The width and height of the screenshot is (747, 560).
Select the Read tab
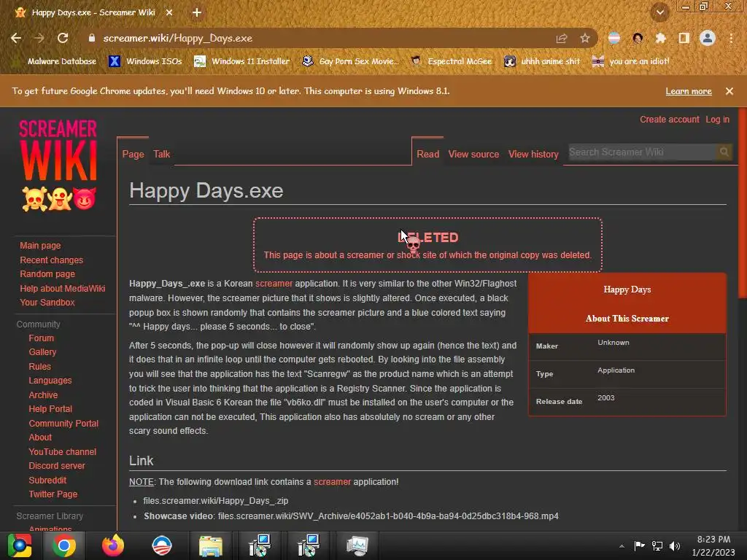pos(427,154)
